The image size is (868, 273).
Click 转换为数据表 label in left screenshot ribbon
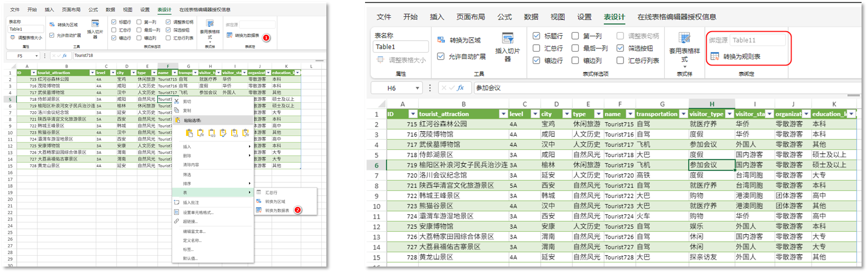pyautogui.click(x=247, y=36)
